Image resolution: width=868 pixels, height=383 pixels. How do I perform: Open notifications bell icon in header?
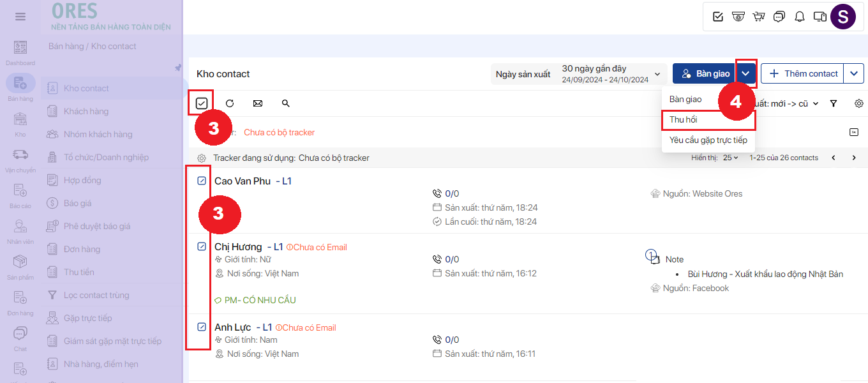tap(800, 17)
